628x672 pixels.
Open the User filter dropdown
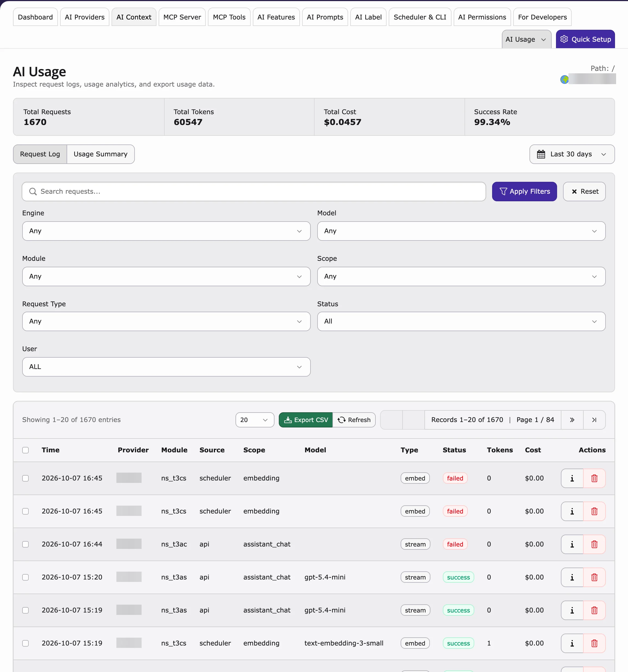click(166, 367)
